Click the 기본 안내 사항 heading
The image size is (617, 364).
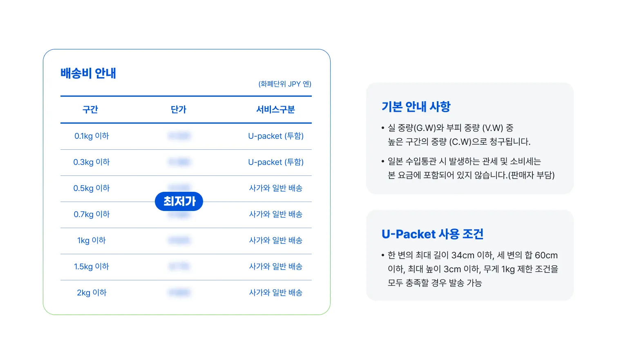(416, 107)
